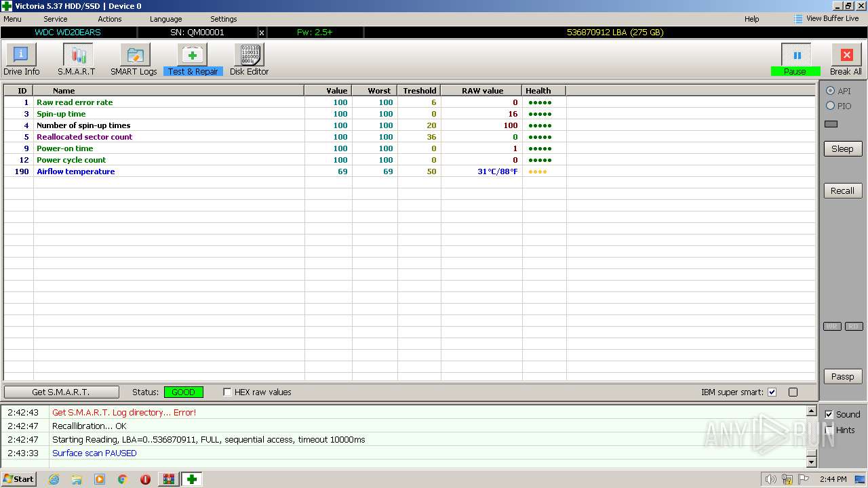Click the green GOOD status indicator
The height and width of the screenshot is (488, 868).
pyautogui.click(x=183, y=392)
